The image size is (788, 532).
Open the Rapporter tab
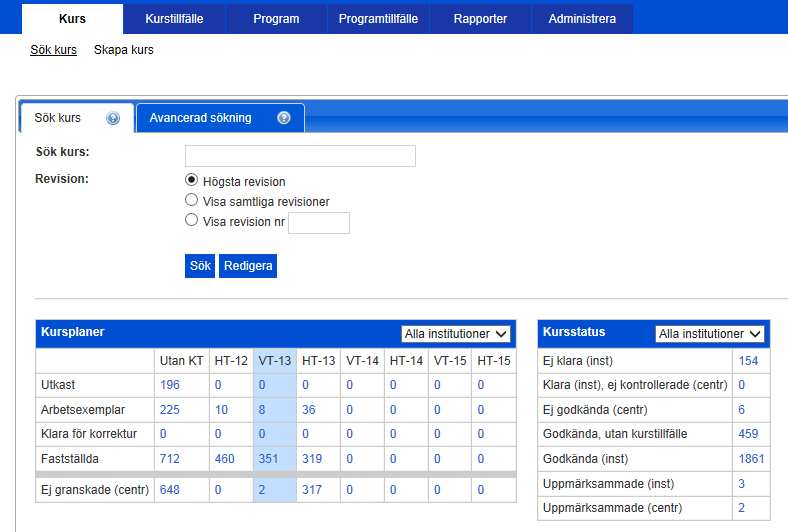coord(480,19)
